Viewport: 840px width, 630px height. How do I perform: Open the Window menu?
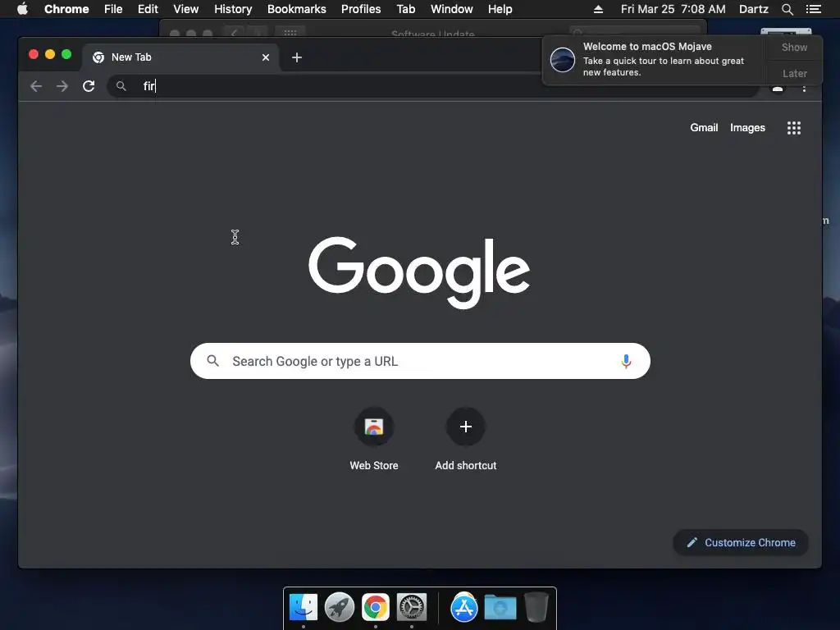pos(452,9)
